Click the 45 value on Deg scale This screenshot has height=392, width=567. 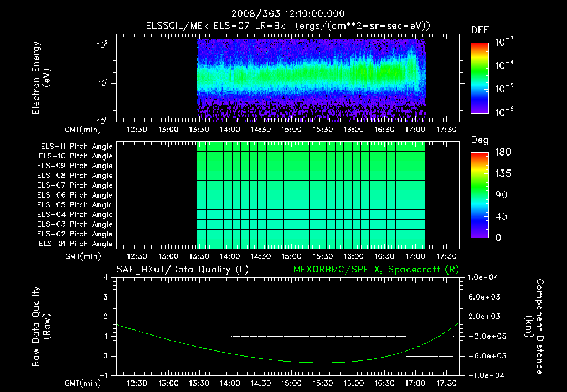click(502, 216)
